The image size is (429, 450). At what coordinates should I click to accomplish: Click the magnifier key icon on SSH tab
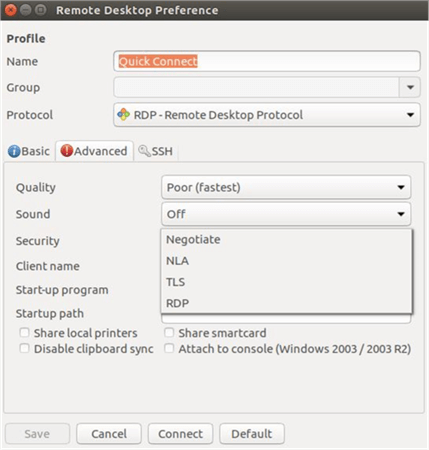click(144, 151)
